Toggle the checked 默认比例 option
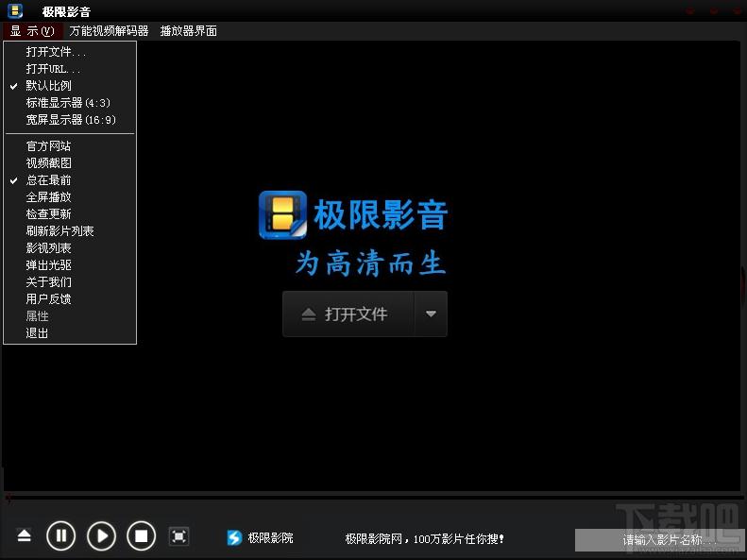The image size is (747, 560). [70, 86]
